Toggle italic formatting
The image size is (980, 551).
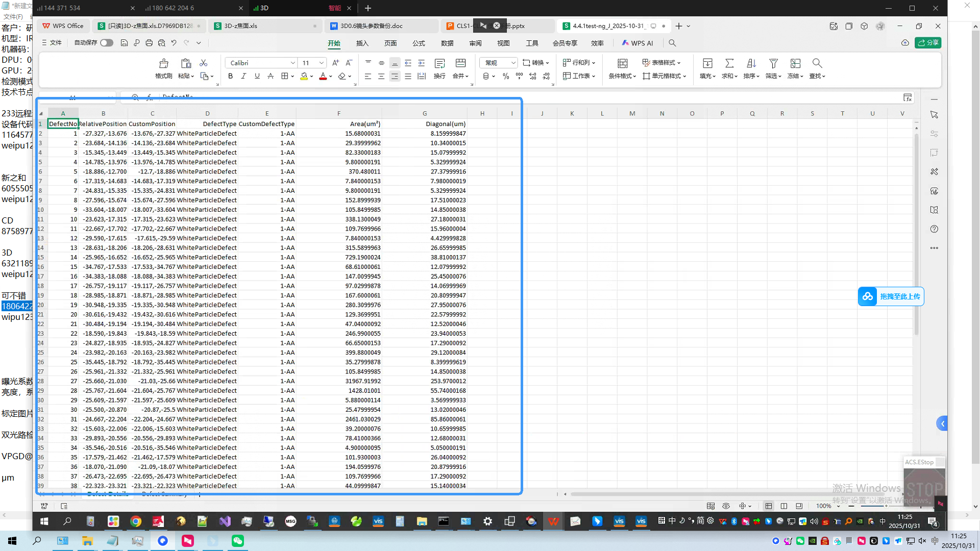click(x=243, y=76)
